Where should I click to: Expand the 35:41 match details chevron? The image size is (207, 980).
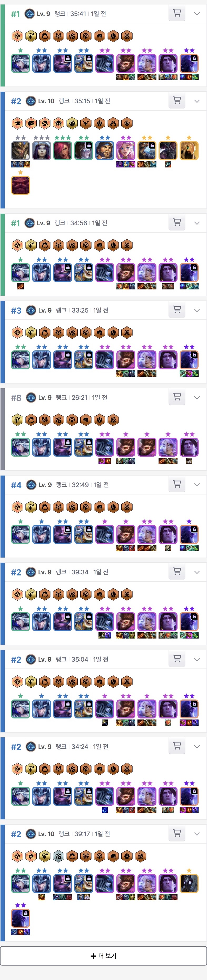point(197,14)
